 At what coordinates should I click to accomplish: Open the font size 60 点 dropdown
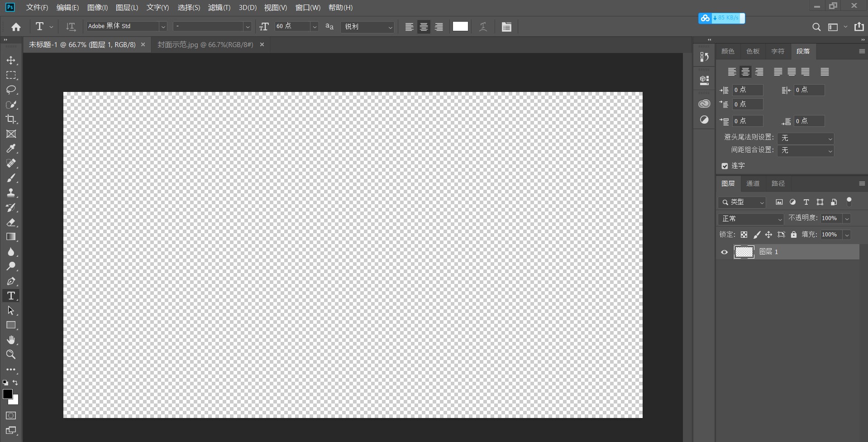tap(314, 27)
